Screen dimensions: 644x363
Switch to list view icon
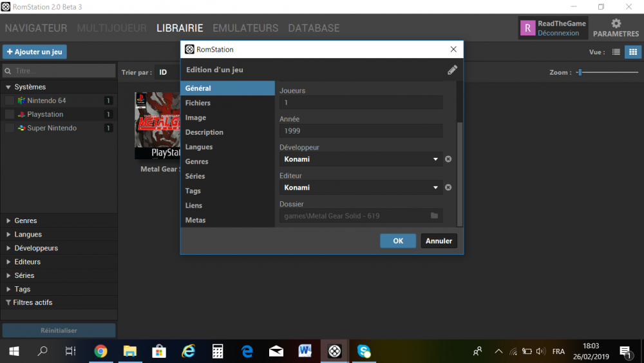616,52
